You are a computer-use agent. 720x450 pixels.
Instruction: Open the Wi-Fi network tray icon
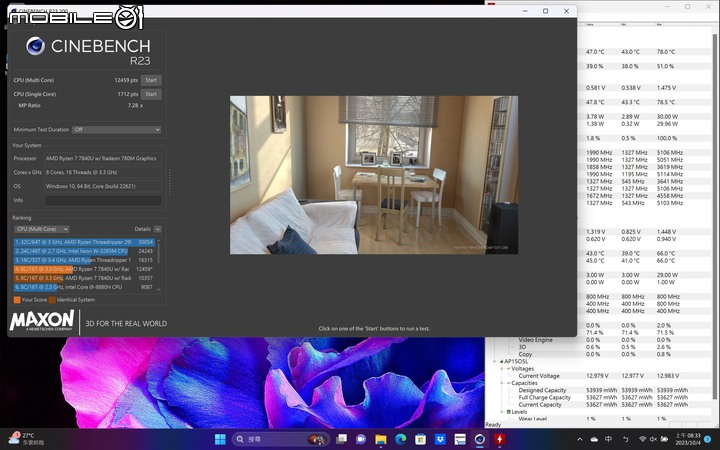click(x=642, y=439)
